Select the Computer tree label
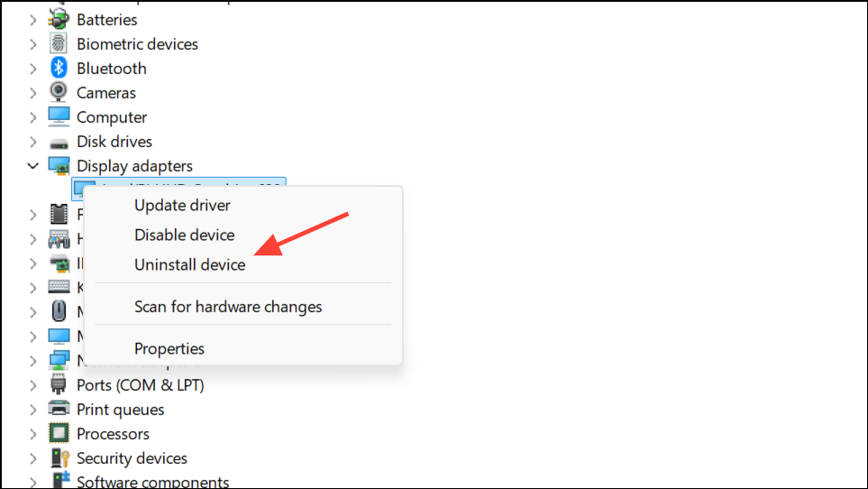This screenshot has height=489, width=868. [x=112, y=117]
